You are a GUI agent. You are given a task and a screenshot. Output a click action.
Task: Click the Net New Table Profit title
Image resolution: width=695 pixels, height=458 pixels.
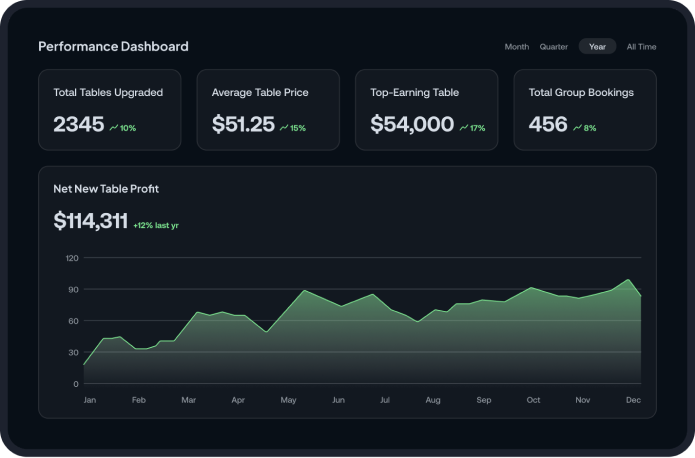pyautogui.click(x=106, y=189)
